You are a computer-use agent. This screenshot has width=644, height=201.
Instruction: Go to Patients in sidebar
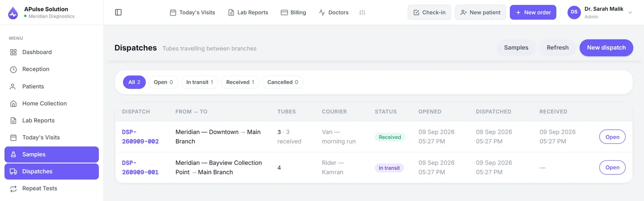click(52, 86)
